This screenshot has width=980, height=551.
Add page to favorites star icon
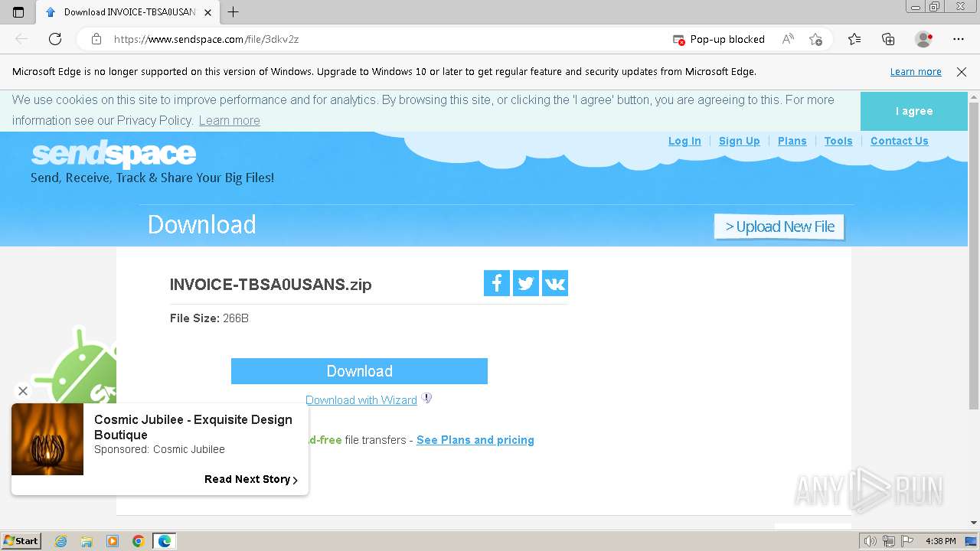coord(815,39)
